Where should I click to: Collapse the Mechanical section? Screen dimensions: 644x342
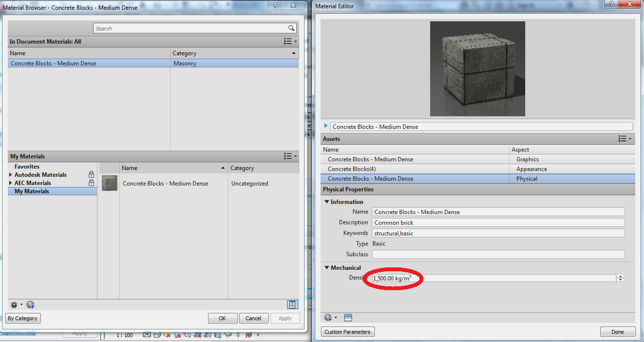coord(327,268)
